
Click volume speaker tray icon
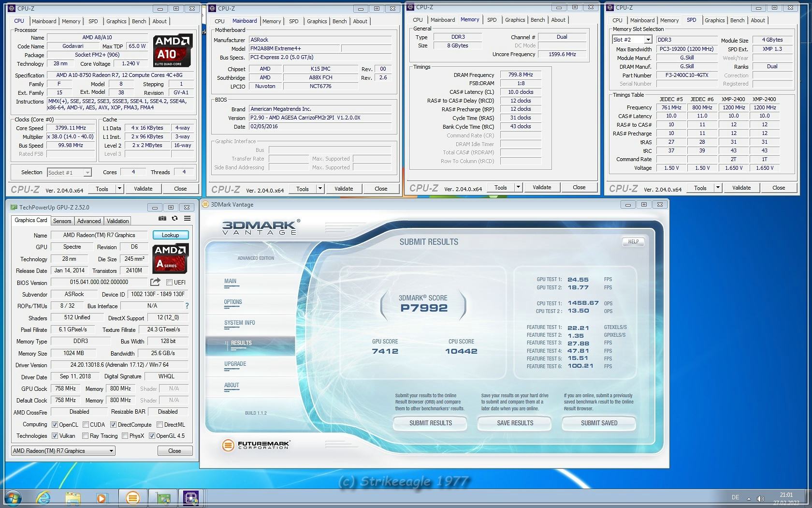(760, 498)
